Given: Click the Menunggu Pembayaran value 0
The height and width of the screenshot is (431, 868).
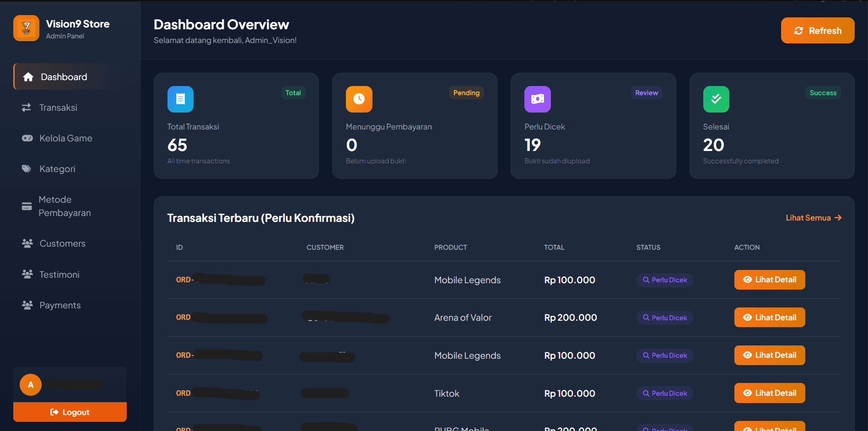Looking at the screenshot, I should point(351,145).
